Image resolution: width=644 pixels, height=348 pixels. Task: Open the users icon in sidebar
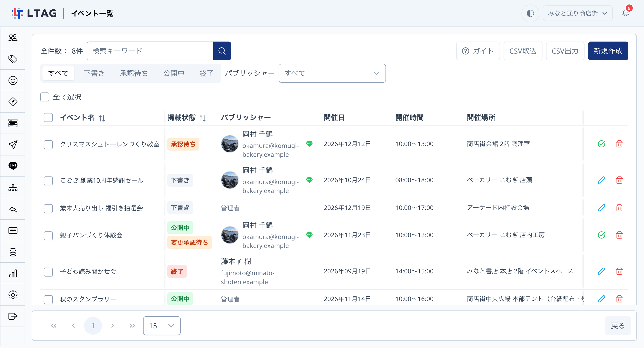point(13,38)
